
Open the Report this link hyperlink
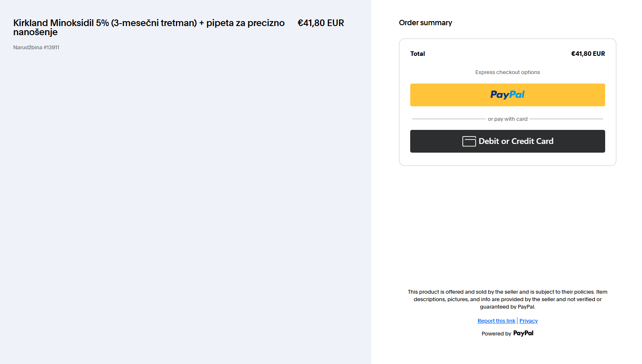pyautogui.click(x=496, y=321)
